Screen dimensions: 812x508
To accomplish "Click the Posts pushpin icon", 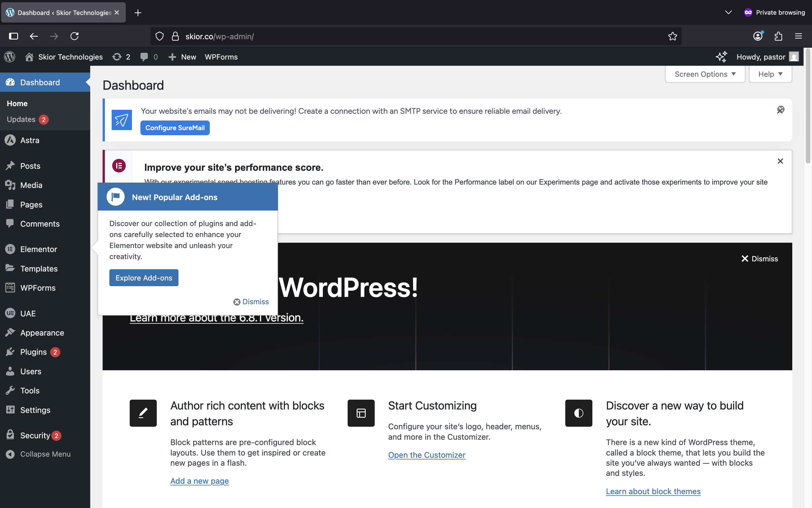I will click(10, 166).
